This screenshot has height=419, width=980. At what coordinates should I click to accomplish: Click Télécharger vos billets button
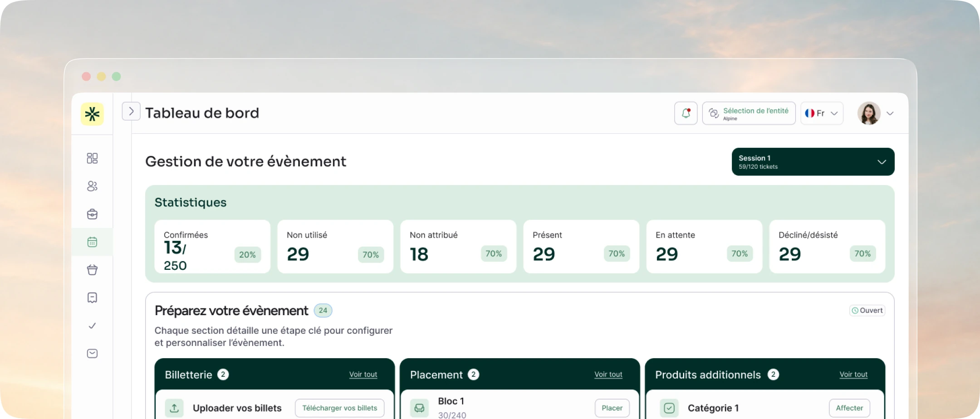[340, 408]
